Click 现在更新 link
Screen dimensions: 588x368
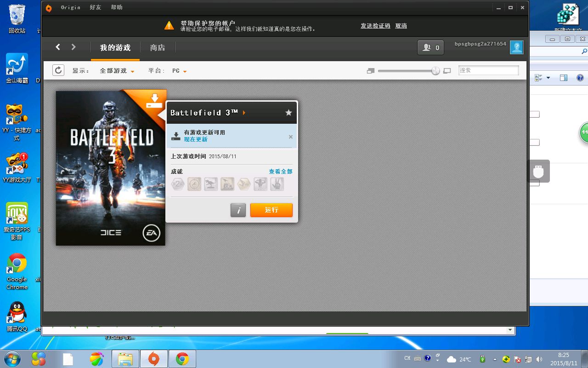pyautogui.click(x=196, y=139)
